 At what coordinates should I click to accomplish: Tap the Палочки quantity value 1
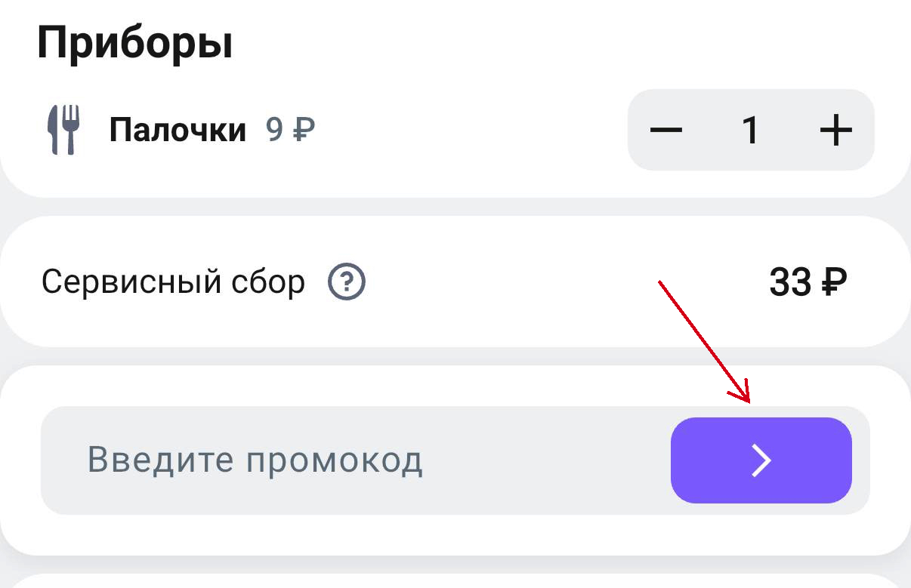point(750,131)
